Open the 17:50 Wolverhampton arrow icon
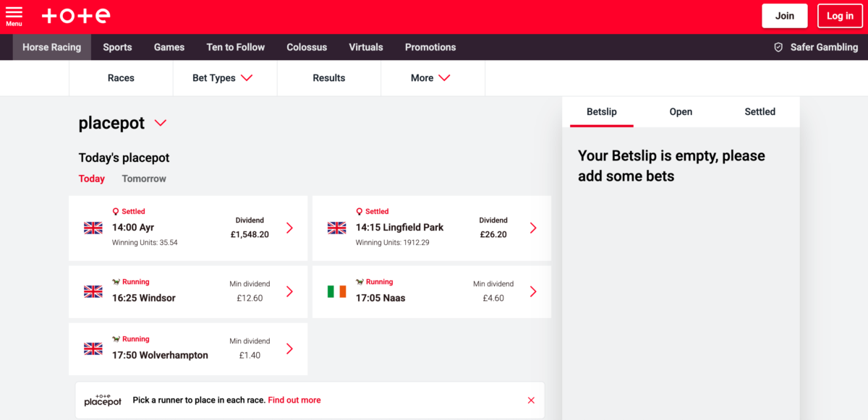Screen dimensions: 868x420 click(x=289, y=348)
